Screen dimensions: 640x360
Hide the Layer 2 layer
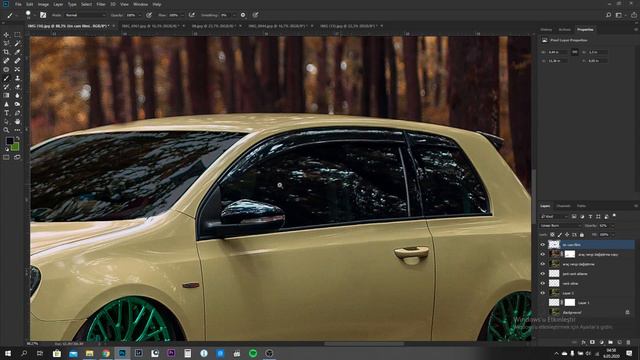[542, 293]
